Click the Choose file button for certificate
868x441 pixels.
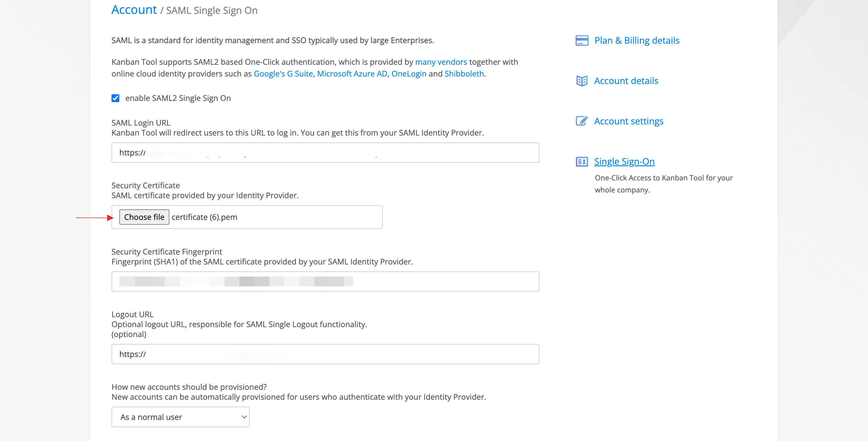[x=144, y=217]
